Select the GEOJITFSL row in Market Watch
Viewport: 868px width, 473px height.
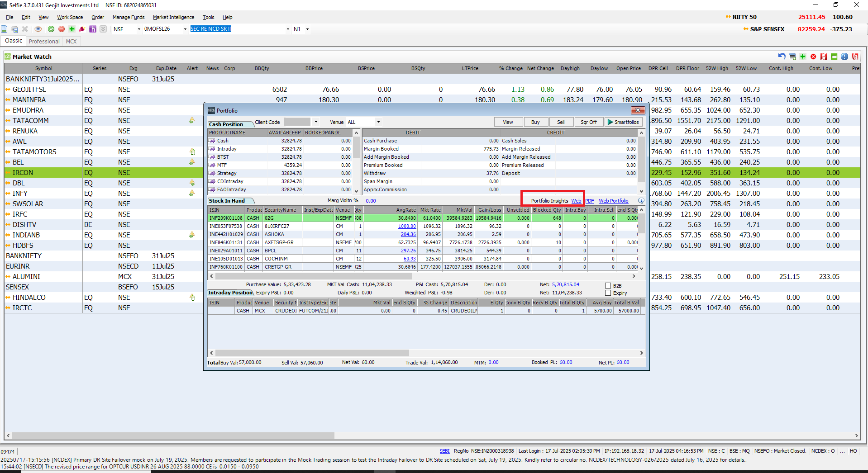432,90
